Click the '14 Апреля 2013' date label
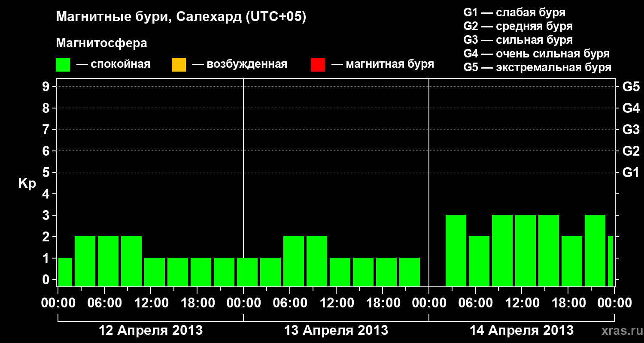644x343 pixels. click(x=522, y=331)
